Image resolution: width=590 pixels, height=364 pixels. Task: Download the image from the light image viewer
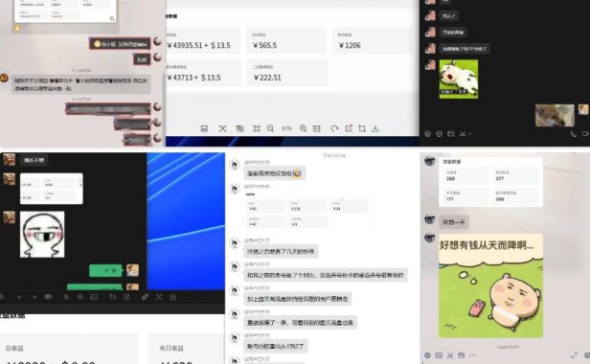pos(375,128)
